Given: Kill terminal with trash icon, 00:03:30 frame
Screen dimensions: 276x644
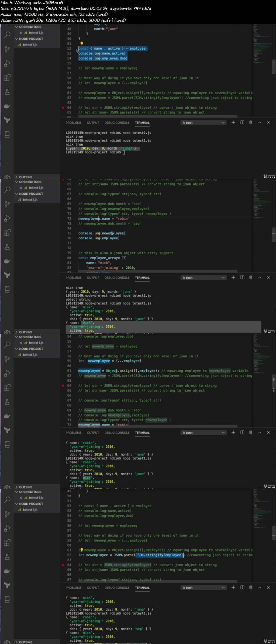Looking at the screenshot, I should tap(251, 277).
